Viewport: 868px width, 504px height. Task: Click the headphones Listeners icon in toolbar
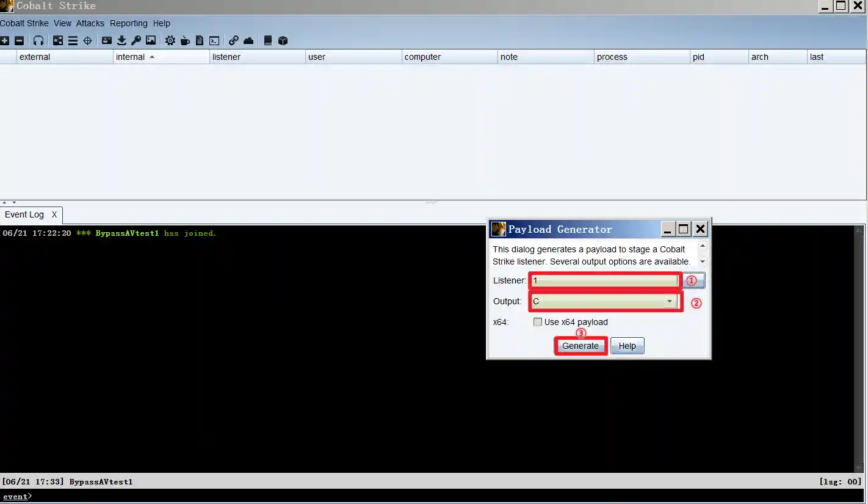[38, 41]
